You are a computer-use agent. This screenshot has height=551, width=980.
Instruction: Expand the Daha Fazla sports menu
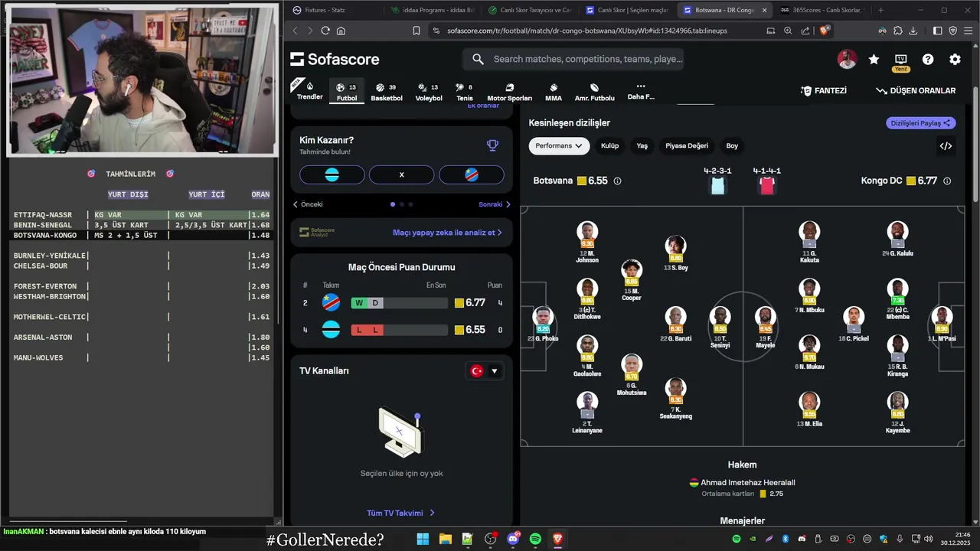[x=641, y=91]
